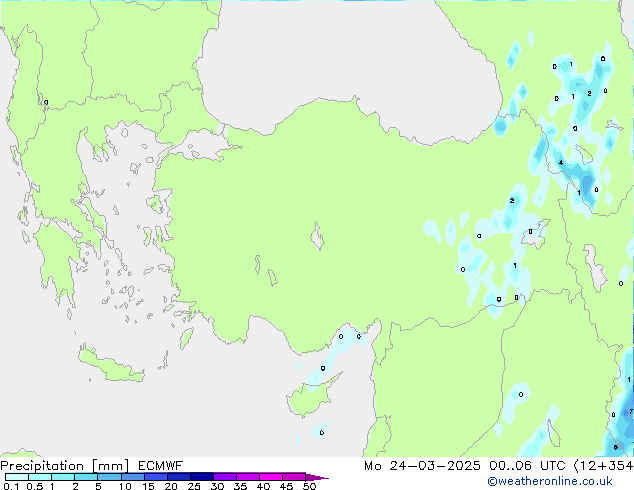Click the 'ECMWF' model label
This screenshot has height=490, width=634.
pyautogui.click(x=161, y=466)
